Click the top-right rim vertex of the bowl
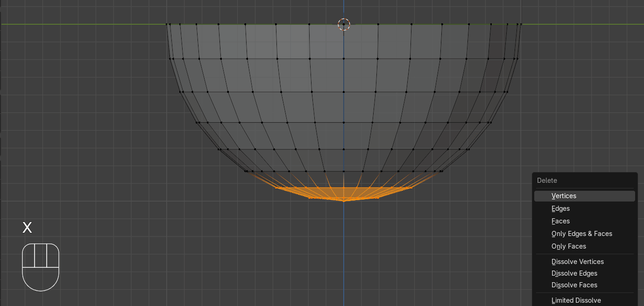Viewport: 644px width, 306px height. tap(521, 24)
